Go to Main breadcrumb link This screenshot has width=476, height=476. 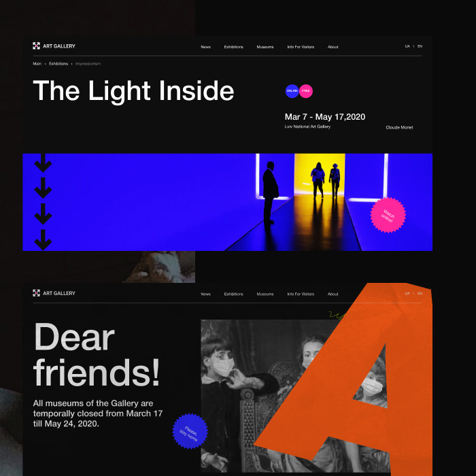(x=37, y=64)
